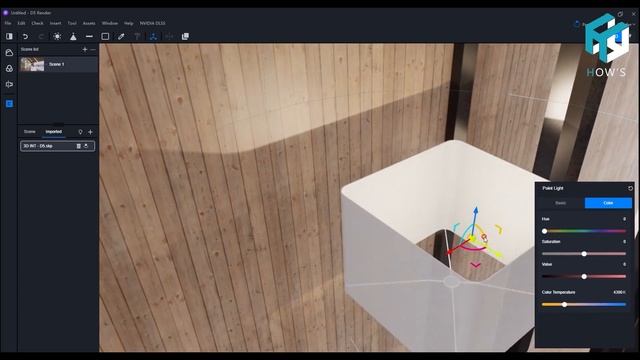
Task: Click the duplicate layers icon in toolbar
Action: click(185, 36)
